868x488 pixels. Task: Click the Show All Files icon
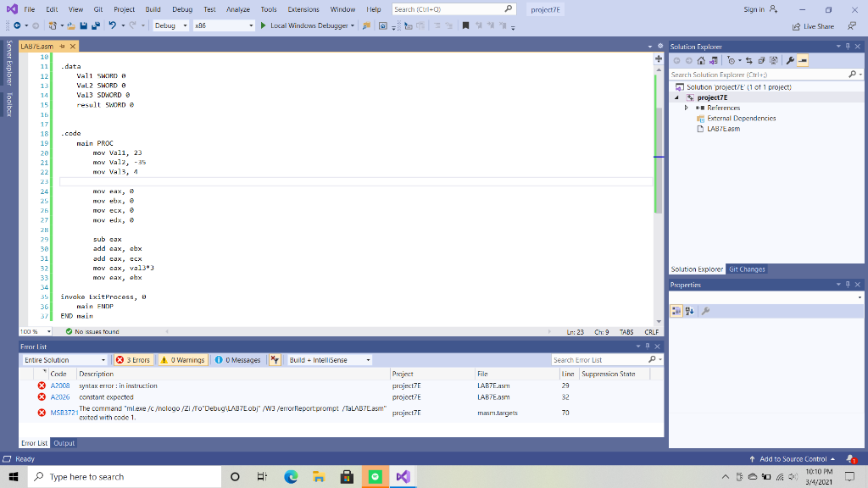click(x=774, y=60)
